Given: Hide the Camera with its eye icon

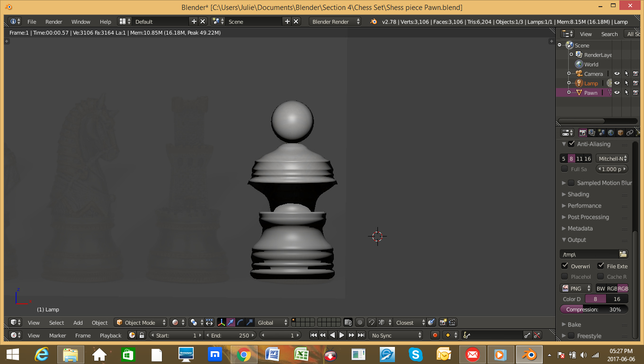Looking at the screenshot, I should [x=617, y=73].
